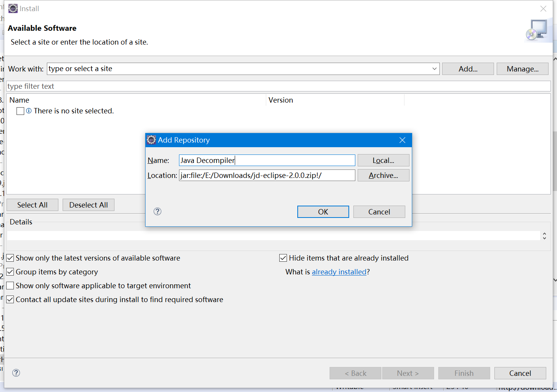Screen dimensions: 557x392
Task: Click the Details area stepper arrows
Action: click(x=544, y=236)
